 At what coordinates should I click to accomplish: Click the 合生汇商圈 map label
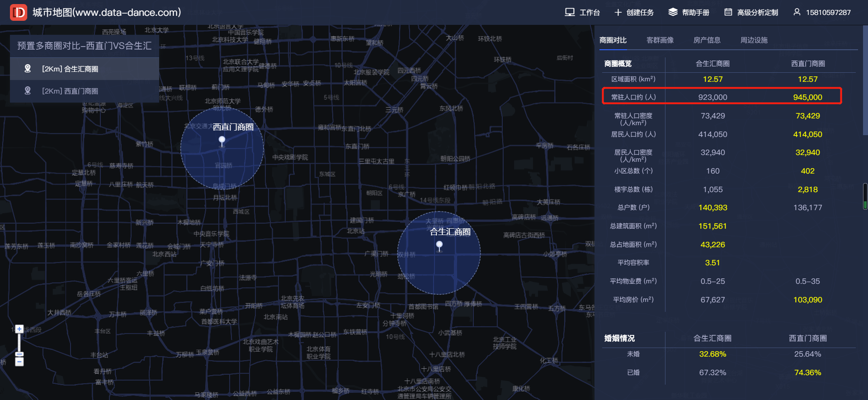[450, 232]
